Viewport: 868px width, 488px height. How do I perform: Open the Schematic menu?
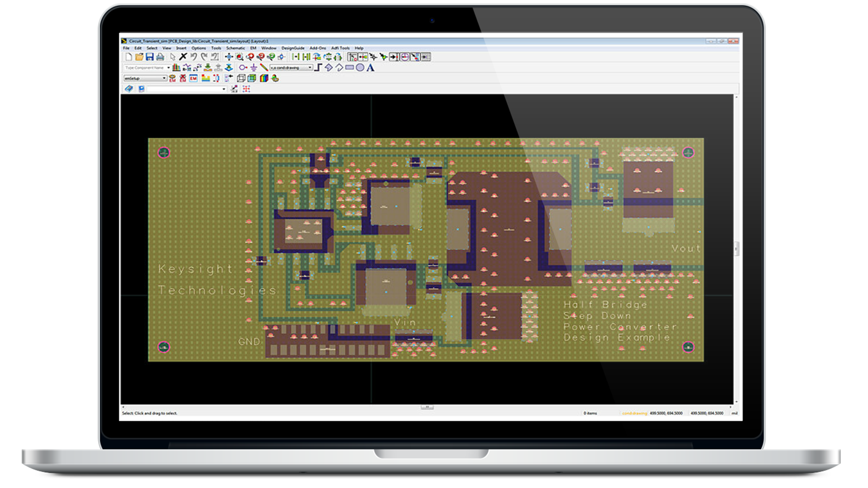(235, 48)
